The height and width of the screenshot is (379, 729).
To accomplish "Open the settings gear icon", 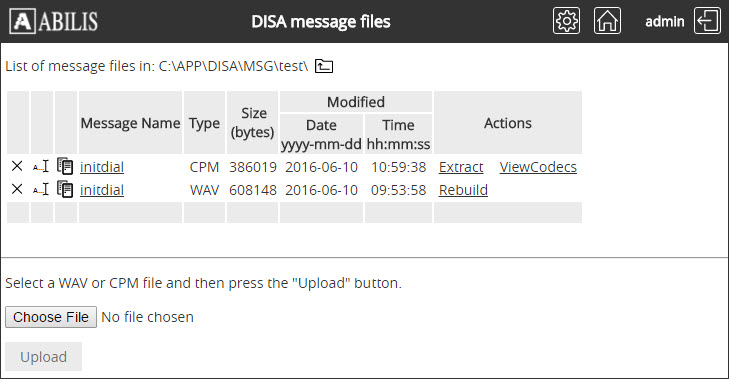I will pos(566,21).
